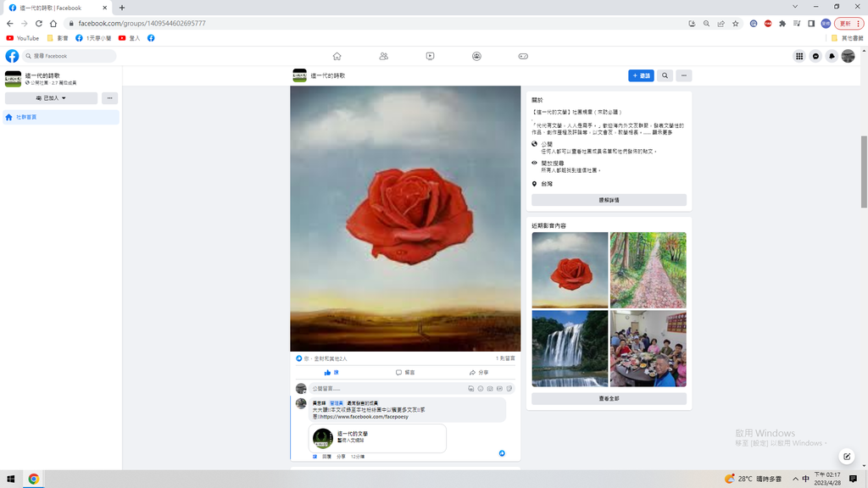The width and height of the screenshot is (868, 488).
Task: Toggle Like on 黃思輝's comment
Action: pyautogui.click(x=314, y=456)
